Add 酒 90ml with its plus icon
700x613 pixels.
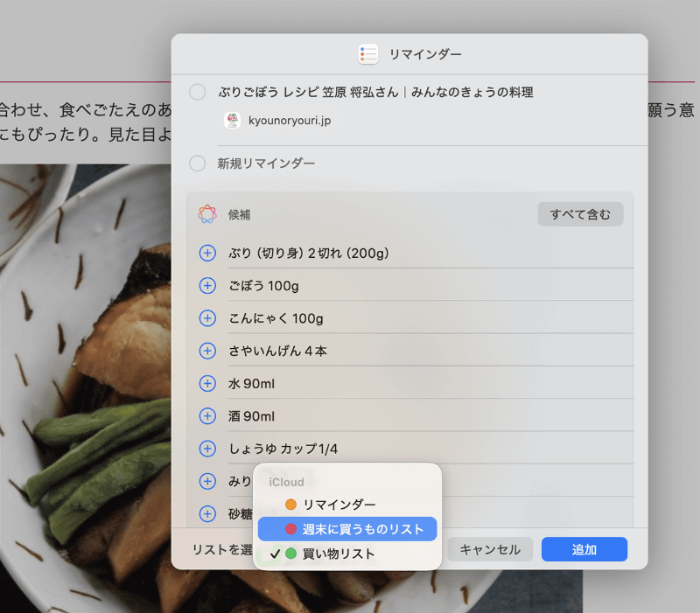(207, 416)
